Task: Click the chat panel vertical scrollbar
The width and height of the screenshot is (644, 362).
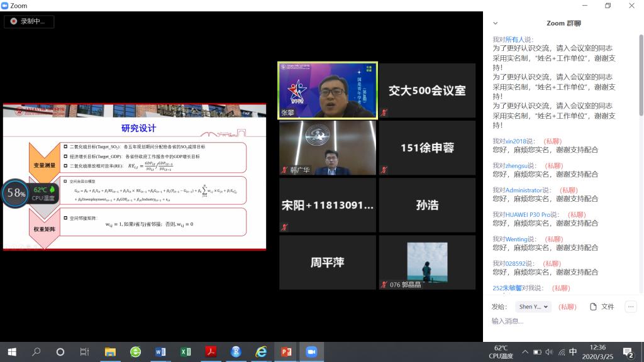Action: [x=641, y=75]
